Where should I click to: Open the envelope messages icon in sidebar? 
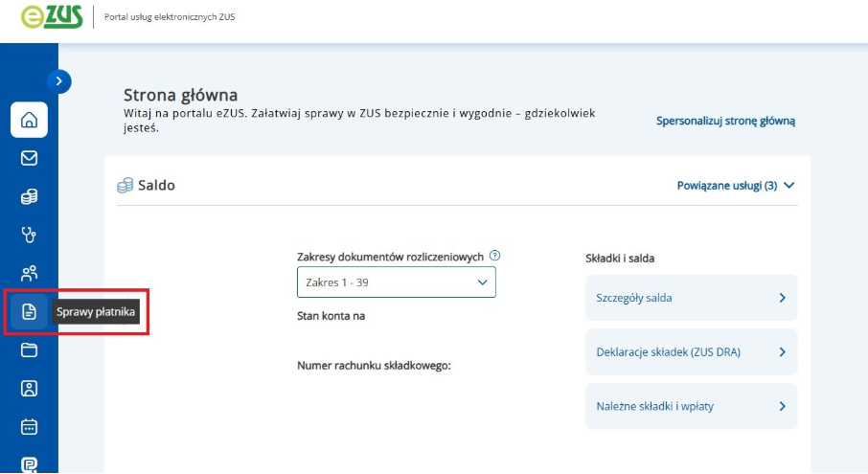point(29,158)
